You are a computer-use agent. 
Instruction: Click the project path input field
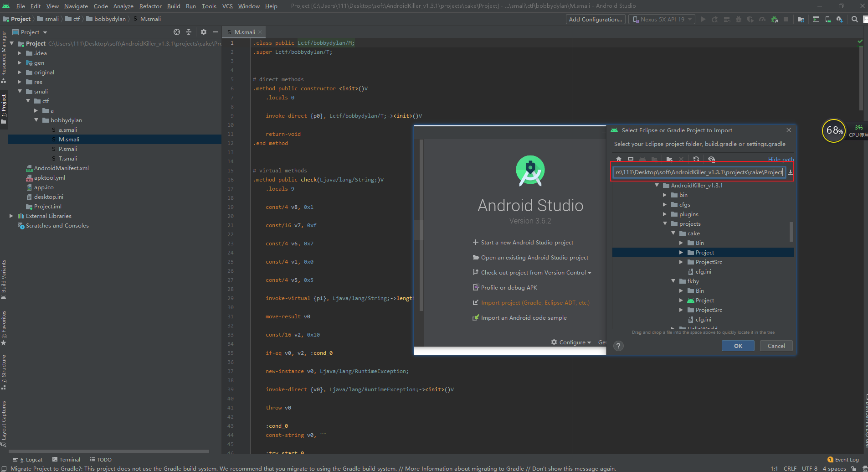[x=698, y=172]
